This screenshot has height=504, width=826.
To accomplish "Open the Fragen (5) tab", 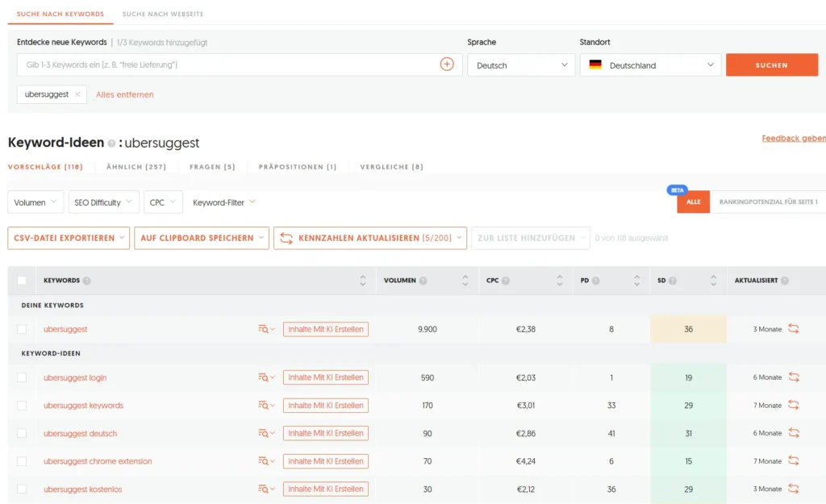I will coord(212,167).
